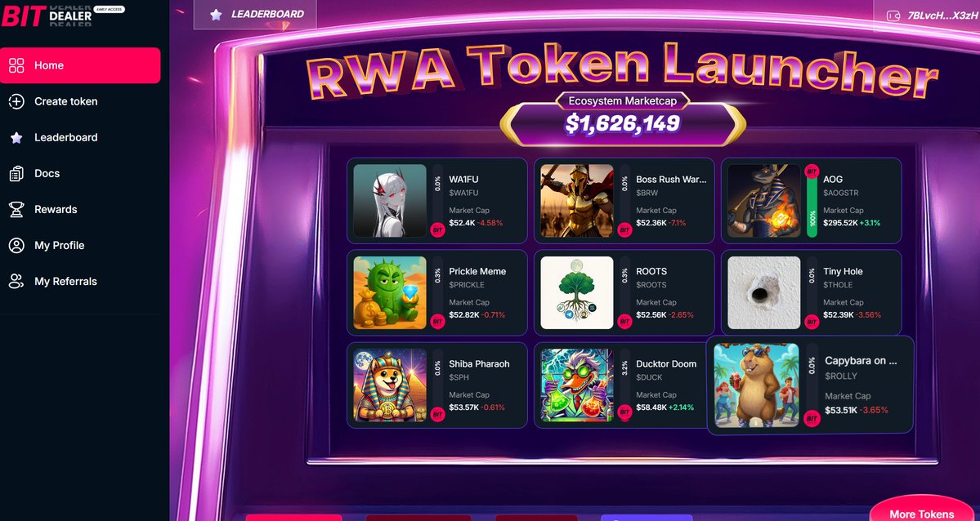Click the green 100% progress bar on AOG
Screen dimensions: 980x521
[812, 208]
